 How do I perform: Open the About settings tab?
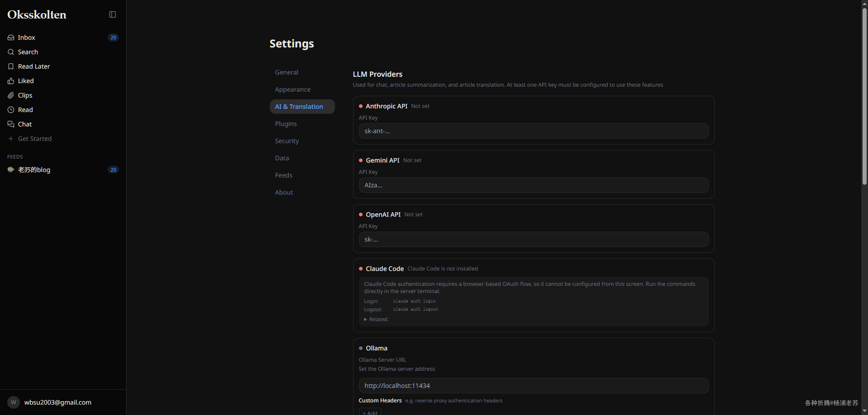(x=302, y=192)
